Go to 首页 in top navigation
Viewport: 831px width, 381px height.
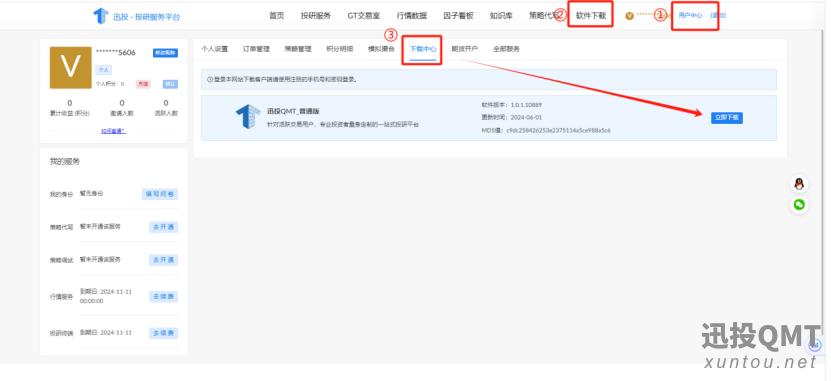[277, 16]
